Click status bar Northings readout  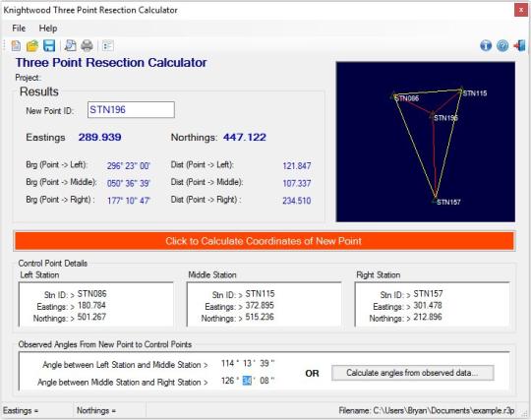(x=96, y=410)
